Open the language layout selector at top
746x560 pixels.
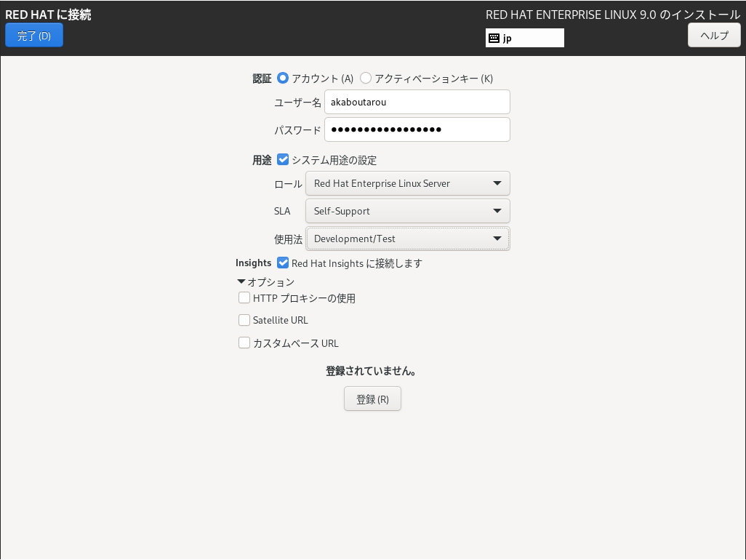click(x=524, y=37)
